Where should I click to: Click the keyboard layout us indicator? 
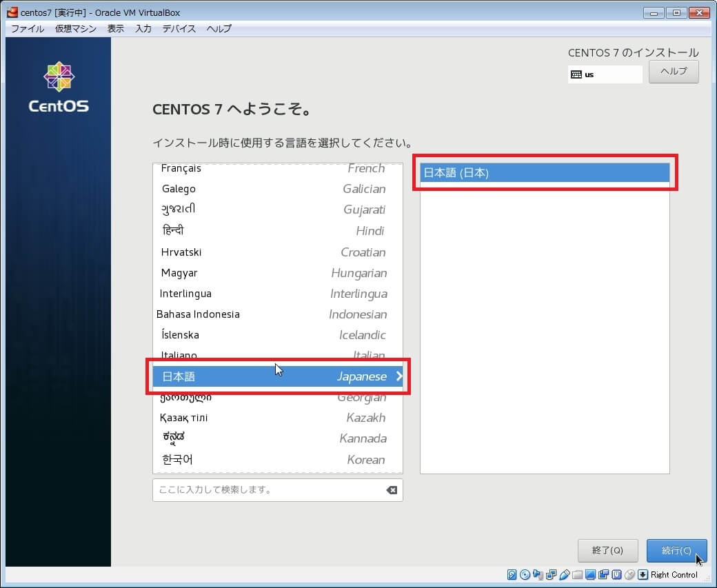coord(605,74)
